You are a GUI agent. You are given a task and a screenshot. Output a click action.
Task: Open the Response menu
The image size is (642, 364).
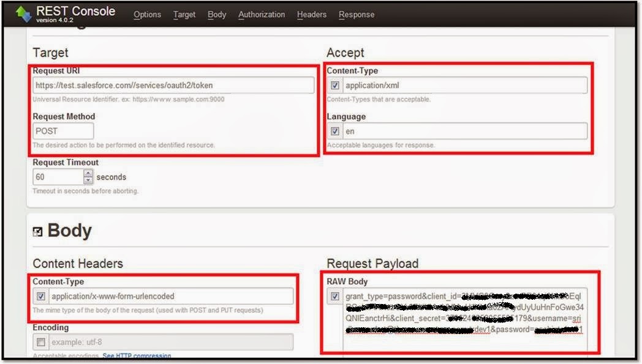pyautogui.click(x=356, y=14)
